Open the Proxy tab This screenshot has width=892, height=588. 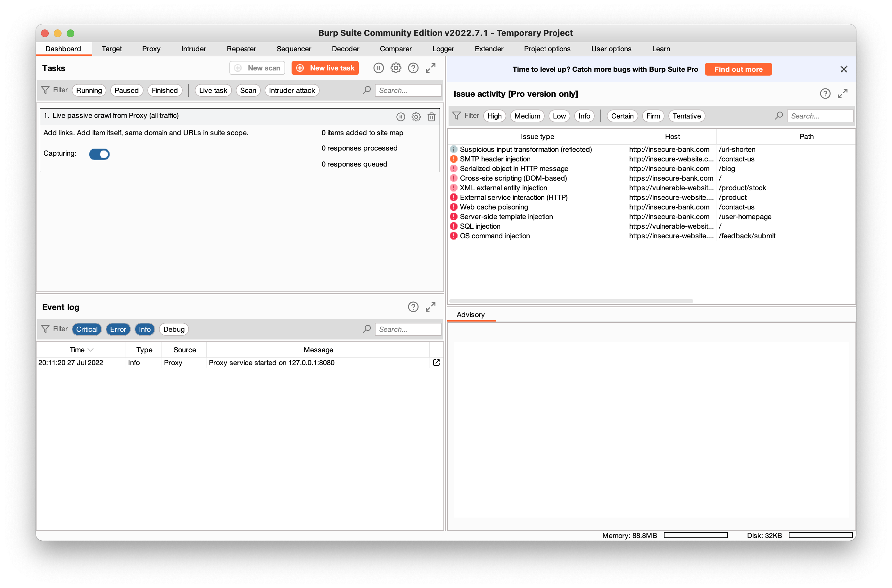click(x=151, y=49)
